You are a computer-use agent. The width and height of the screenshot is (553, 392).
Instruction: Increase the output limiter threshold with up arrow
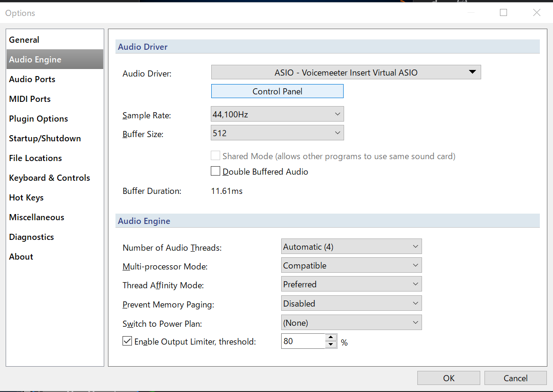[331, 337]
